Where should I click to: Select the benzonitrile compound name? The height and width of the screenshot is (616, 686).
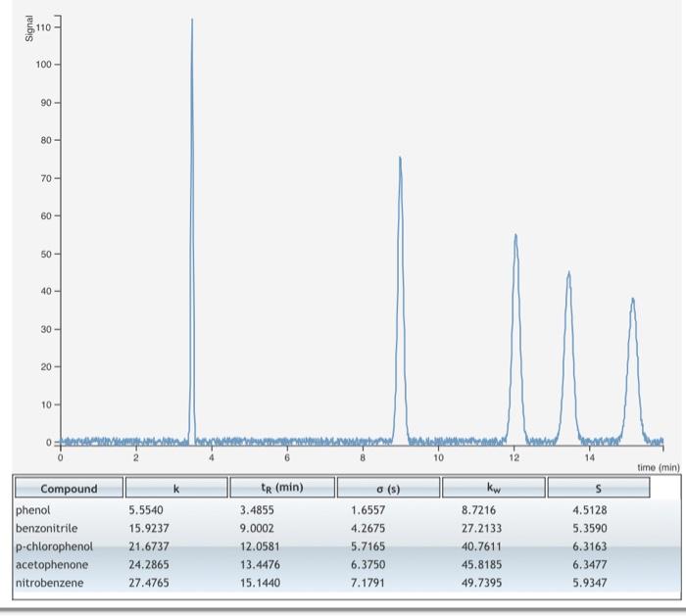(x=46, y=528)
